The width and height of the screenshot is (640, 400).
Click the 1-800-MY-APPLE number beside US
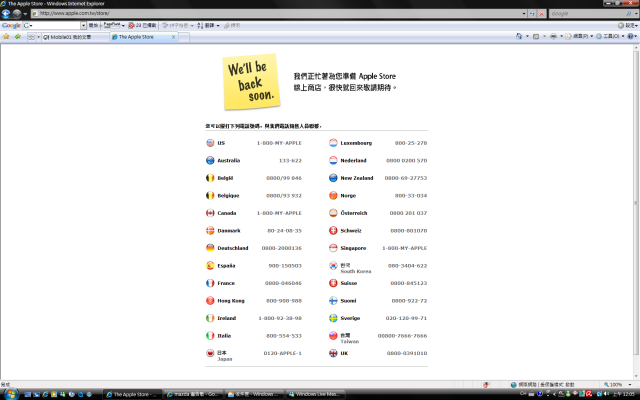[279, 143]
